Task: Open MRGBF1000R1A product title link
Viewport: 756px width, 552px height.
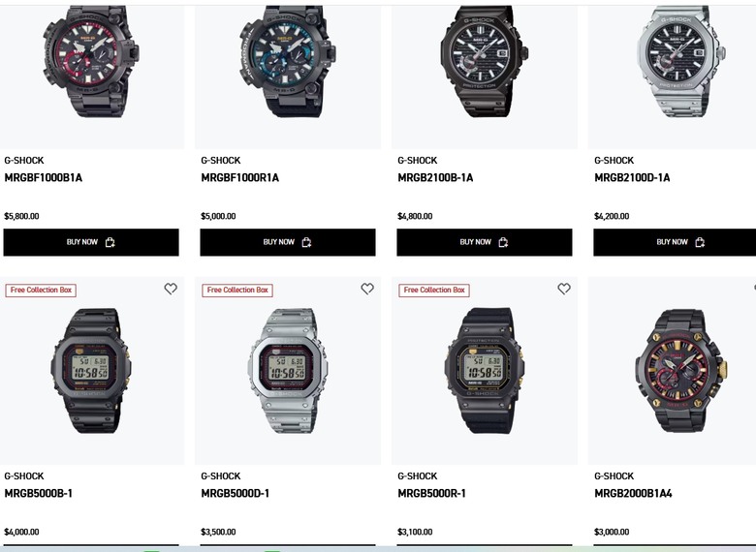Action: point(240,178)
